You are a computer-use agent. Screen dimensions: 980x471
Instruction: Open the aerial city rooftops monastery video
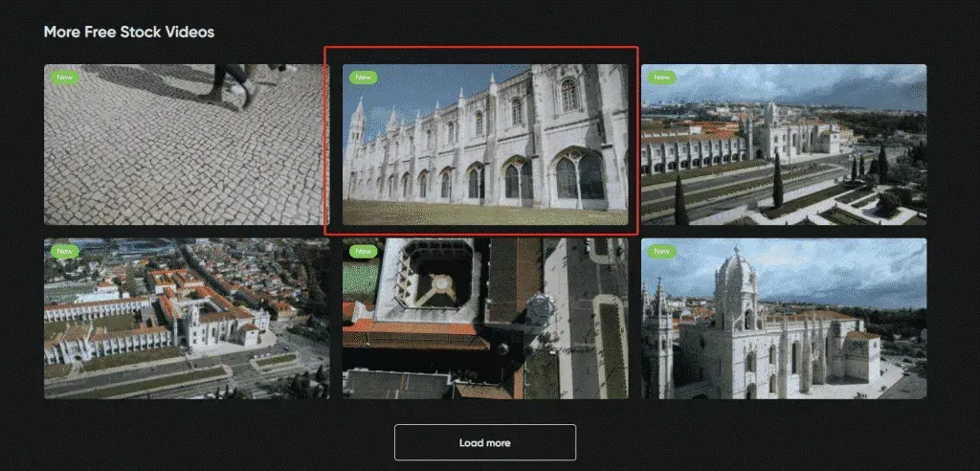(187, 319)
